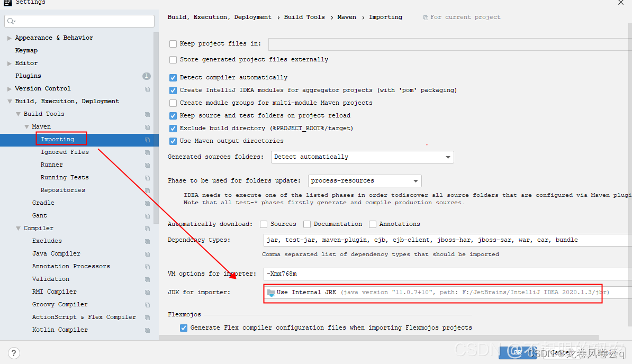Click the JDK folder icon in importer field
Screen dimensions: 632x364
pyautogui.click(x=271, y=293)
